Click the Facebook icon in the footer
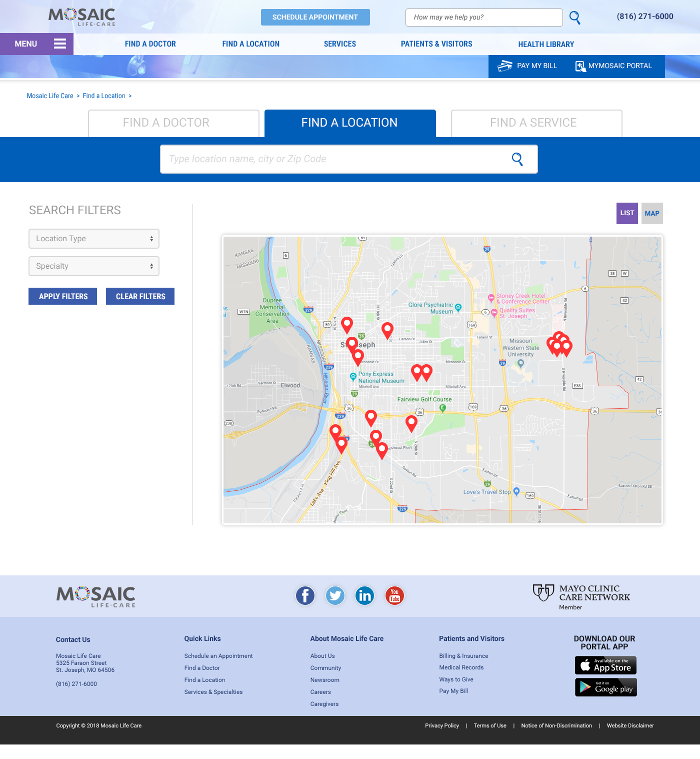This screenshot has width=700, height=759. pyautogui.click(x=305, y=595)
